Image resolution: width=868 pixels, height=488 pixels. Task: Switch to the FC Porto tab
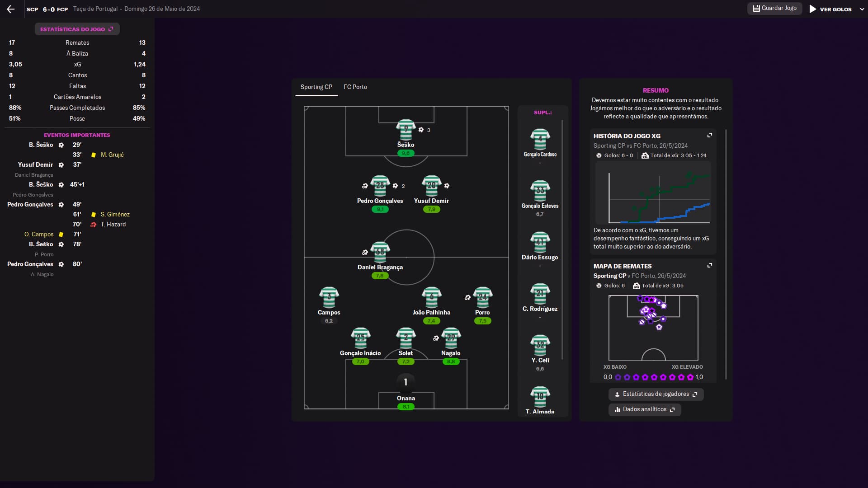(355, 87)
